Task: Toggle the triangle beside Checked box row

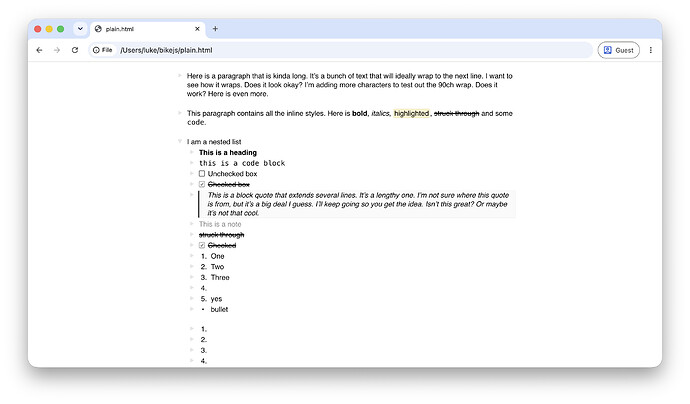Action: tap(191, 184)
